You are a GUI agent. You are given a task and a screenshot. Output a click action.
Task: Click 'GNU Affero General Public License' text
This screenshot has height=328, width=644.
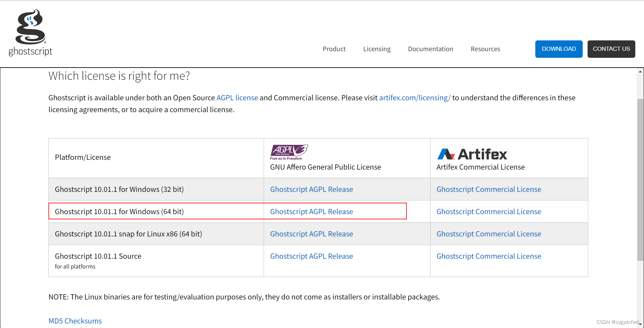click(325, 167)
